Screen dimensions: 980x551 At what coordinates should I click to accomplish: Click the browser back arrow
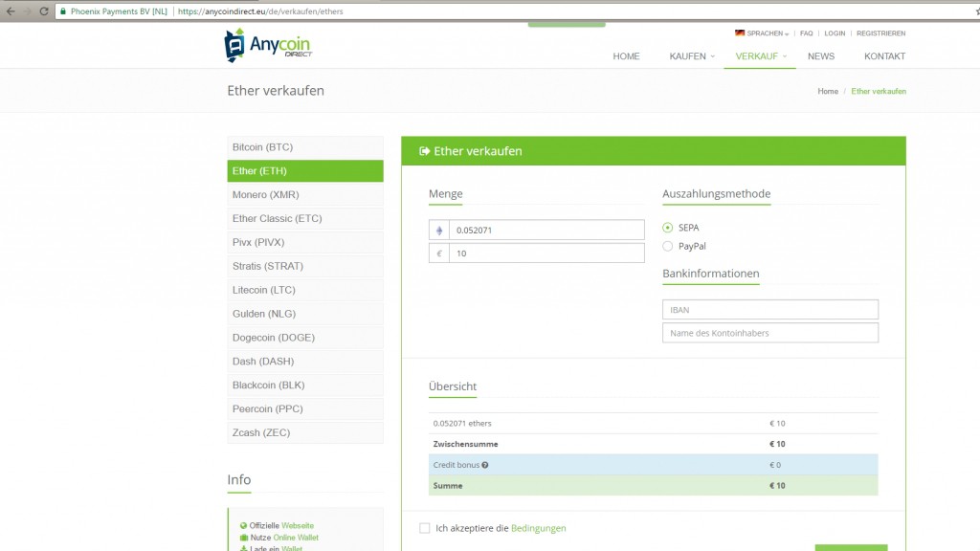[10, 11]
